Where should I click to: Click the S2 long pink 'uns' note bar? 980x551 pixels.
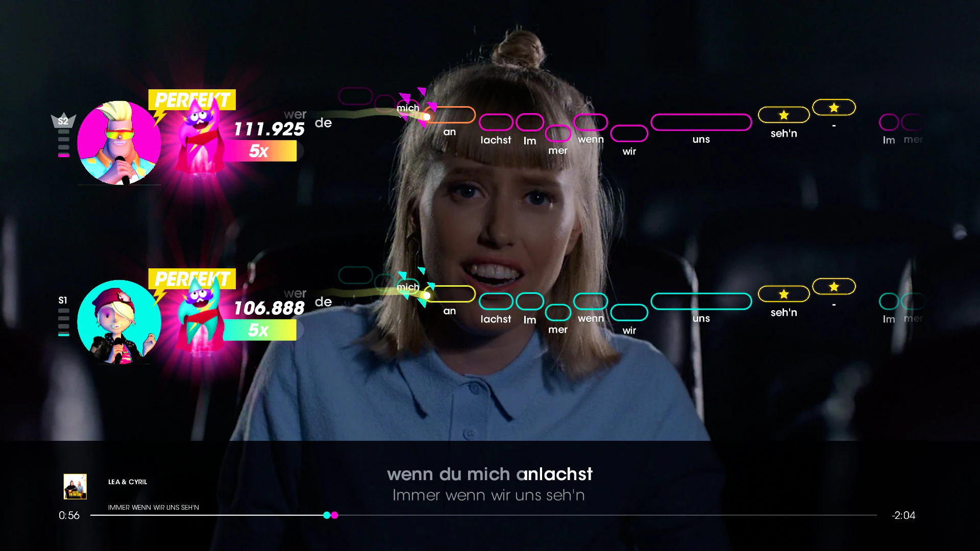tap(701, 122)
